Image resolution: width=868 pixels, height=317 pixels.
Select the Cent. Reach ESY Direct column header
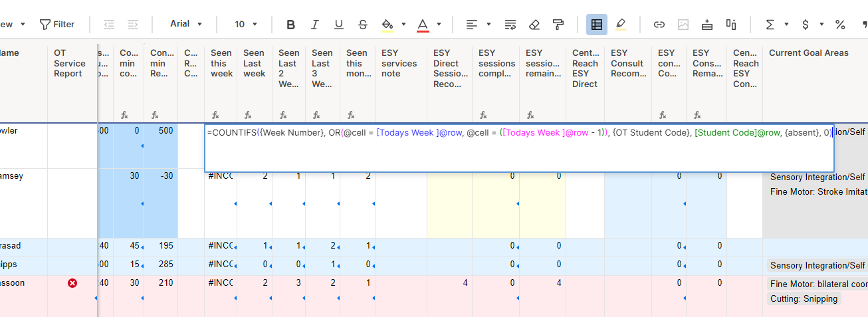click(585, 82)
